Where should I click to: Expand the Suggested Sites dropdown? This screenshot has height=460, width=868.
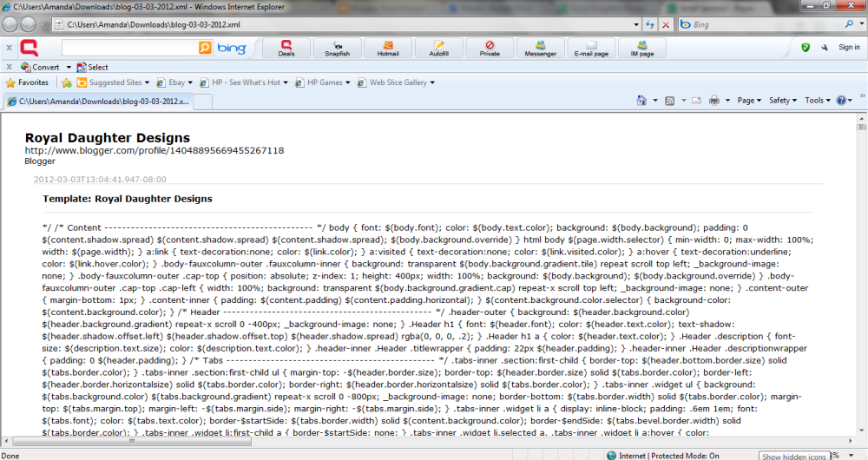click(113, 83)
